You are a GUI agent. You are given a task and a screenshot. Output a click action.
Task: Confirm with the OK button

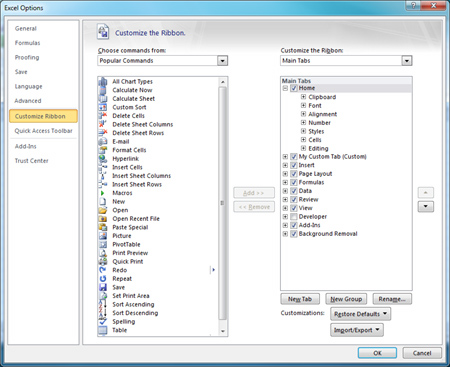tap(377, 353)
